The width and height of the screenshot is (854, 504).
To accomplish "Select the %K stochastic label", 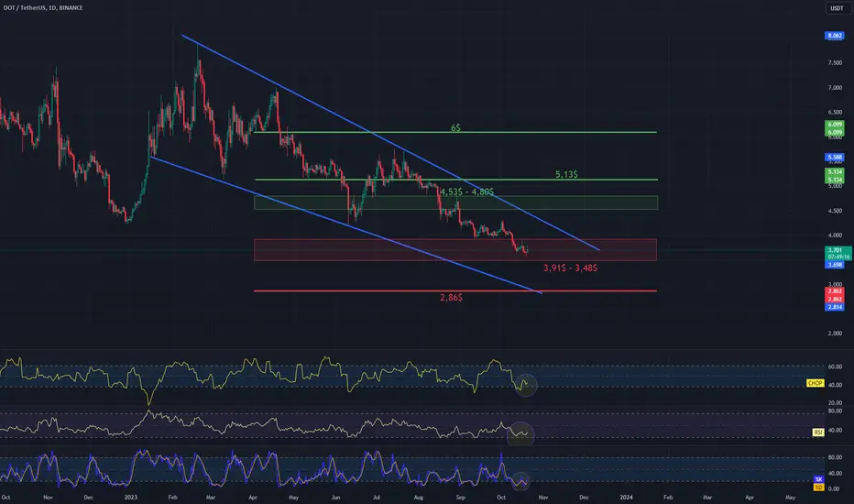I will click(818, 479).
